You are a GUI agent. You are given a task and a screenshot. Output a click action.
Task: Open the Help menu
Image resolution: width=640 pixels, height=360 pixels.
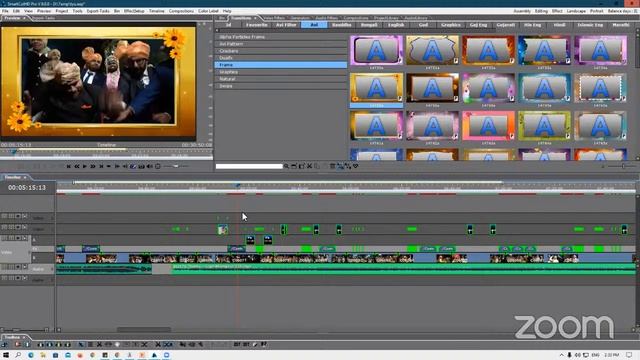click(227, 11)
